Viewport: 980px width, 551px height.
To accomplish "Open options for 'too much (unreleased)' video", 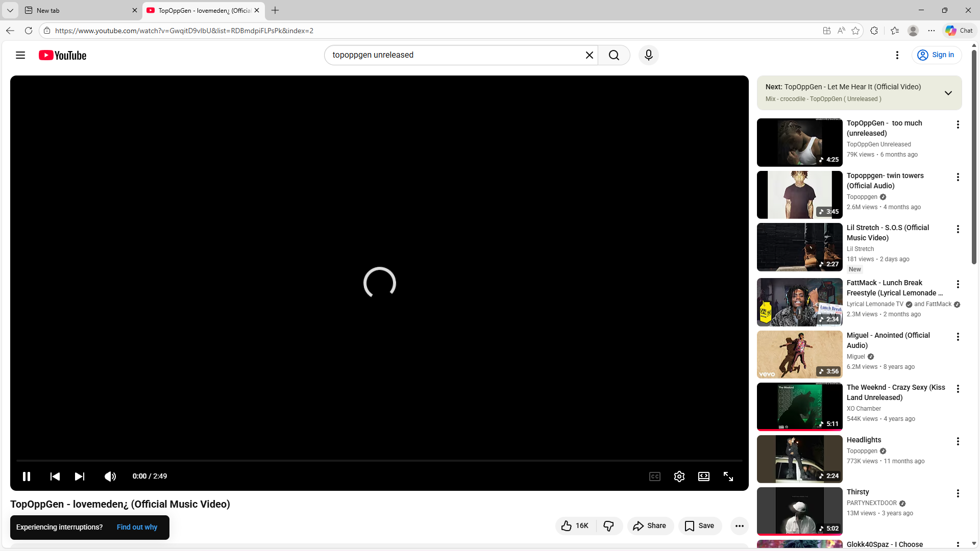I will pyautogui.click(x=958, y=124).
